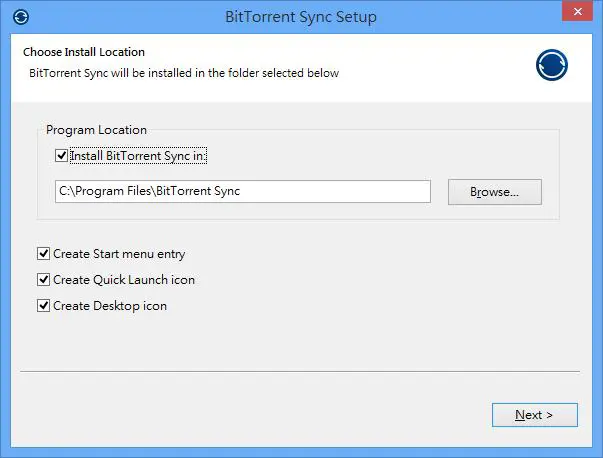This screenshot has height=458, width=603.
Task: Click the 'Choose Install Location' heading
Action: click(x=84, y=52)
